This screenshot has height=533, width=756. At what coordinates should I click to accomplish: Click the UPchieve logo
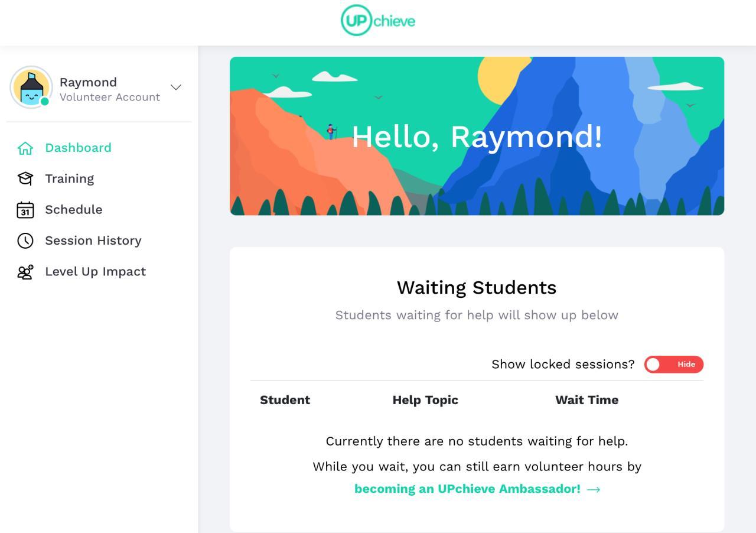click(378, 21)
